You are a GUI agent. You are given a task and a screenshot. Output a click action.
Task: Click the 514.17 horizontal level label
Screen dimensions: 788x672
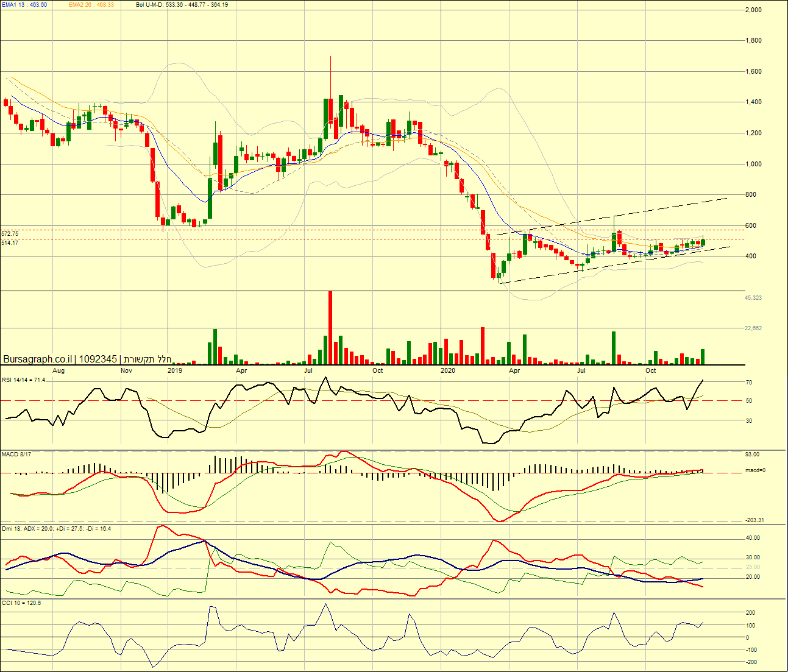tap(10, 242)
